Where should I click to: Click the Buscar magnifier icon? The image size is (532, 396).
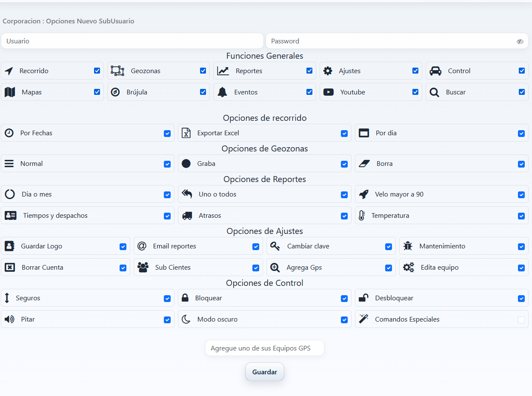(x=435, y=92)
